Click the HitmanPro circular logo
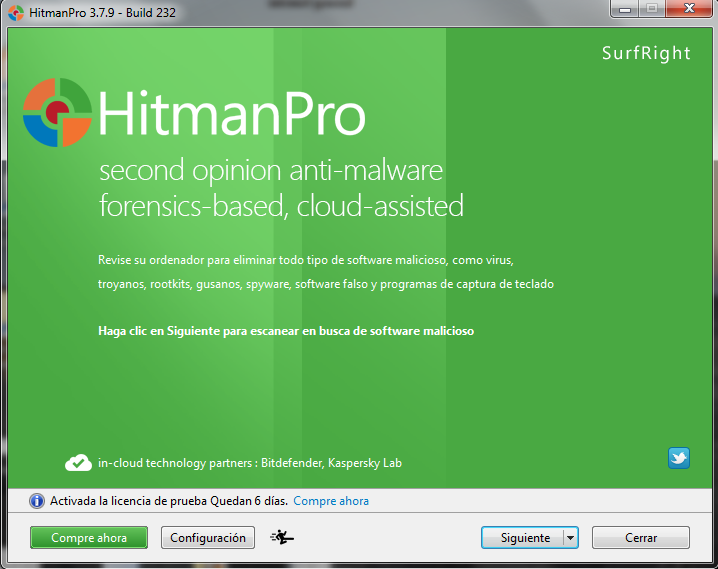Viewport: 718px width, 569px height. point(57,112)
